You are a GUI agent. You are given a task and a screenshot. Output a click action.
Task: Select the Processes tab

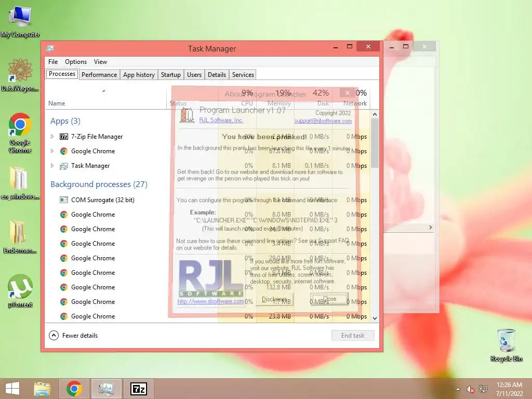click(x=62, y=74)
